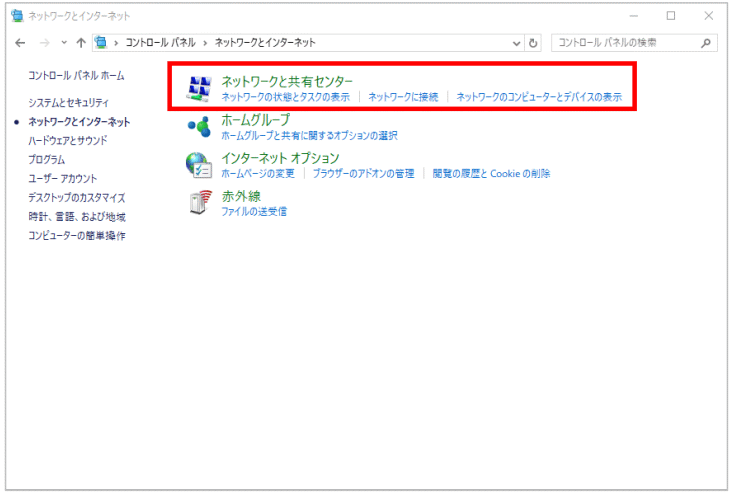Click the HomeGroup icon
This screenshot has width=731, height=494.
point(199,127)
